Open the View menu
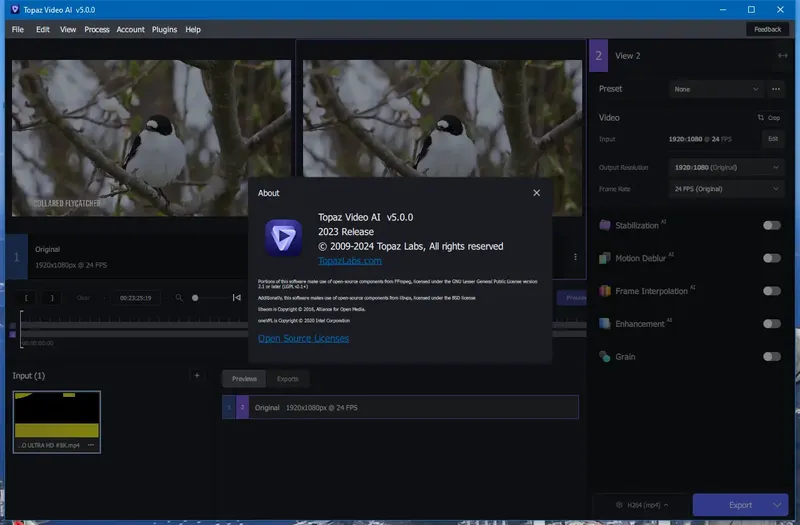The image size is (800, 525). [x=68, y=30]
